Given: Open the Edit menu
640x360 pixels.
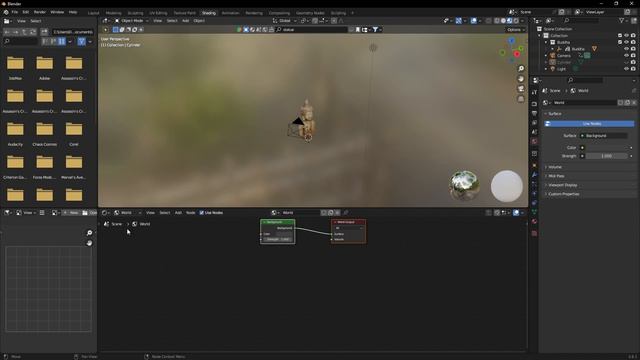Looking at the screenshot, I should point(26,12).
